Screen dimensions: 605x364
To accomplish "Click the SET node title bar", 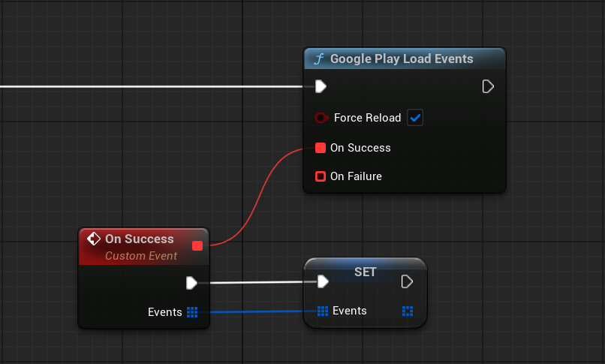I will [x=365, y=272].
